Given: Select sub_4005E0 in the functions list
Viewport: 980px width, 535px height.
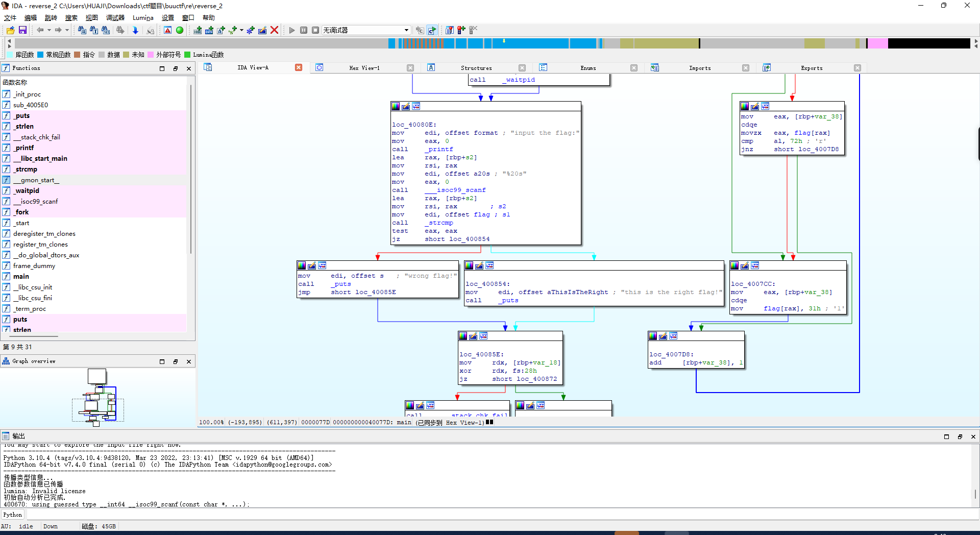Looking at the screenshot, I should (x=94, y=105).
